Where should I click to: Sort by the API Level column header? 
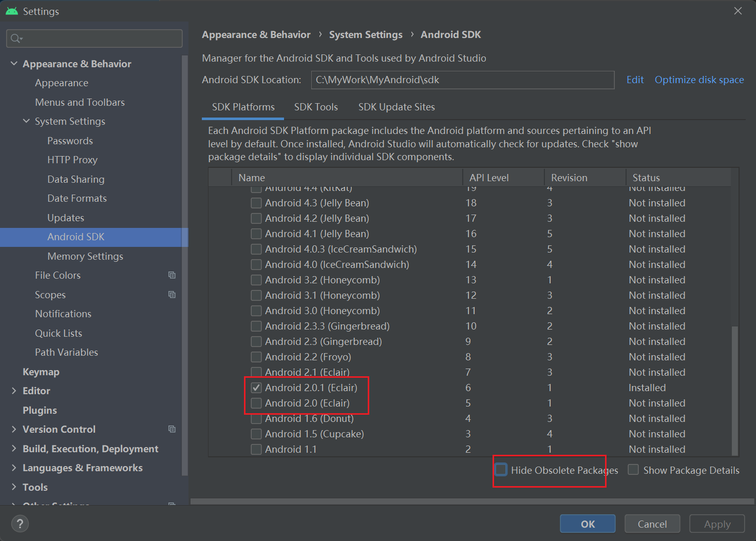pyautogui.click(x=503, y=178)
